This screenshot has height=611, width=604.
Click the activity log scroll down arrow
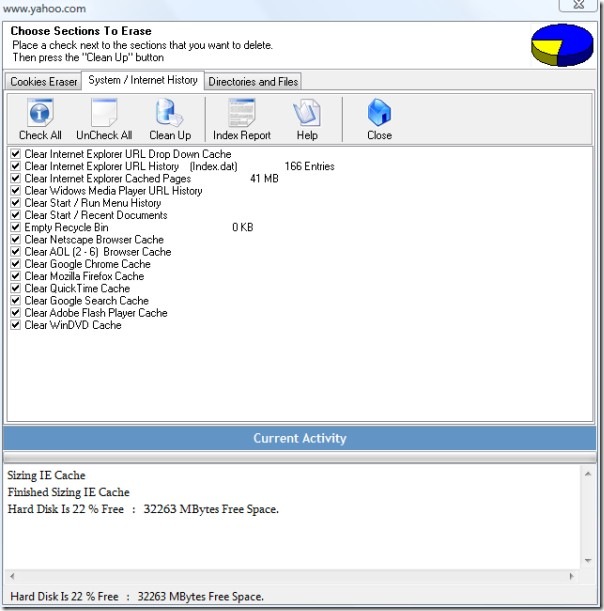(588, 561)
